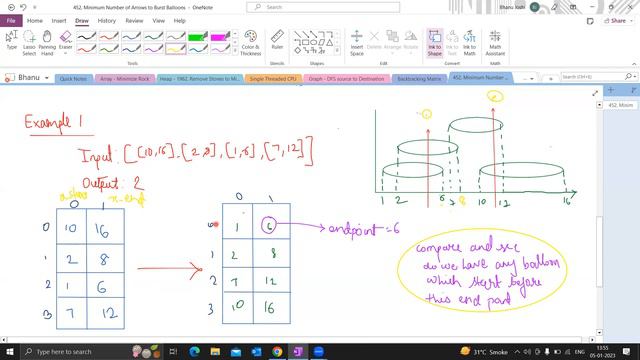Click the Insert Space tool

(356, 42)
